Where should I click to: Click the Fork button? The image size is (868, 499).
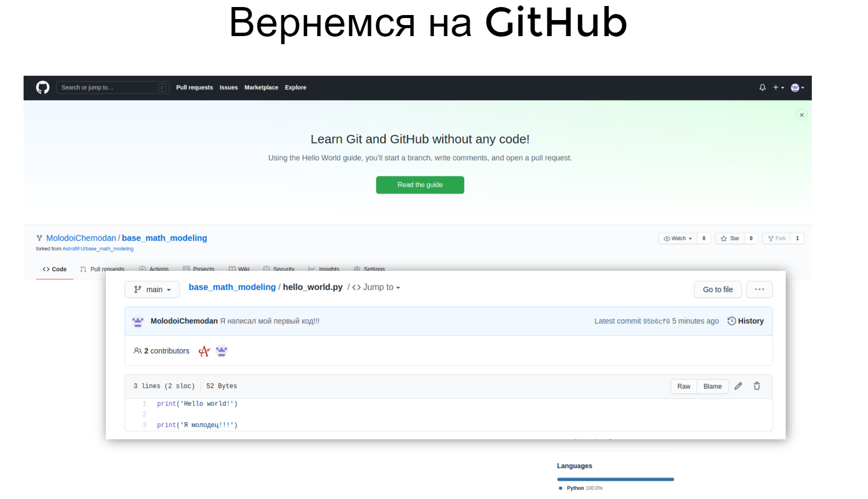click(777, 238)
